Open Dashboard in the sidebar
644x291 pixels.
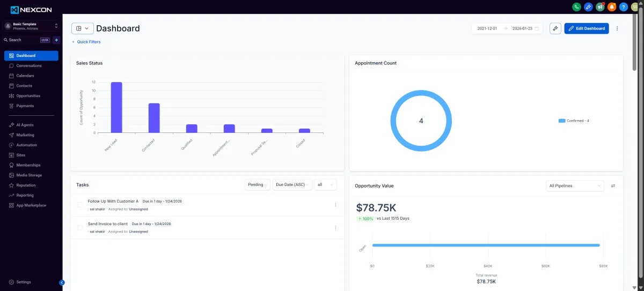31,56
